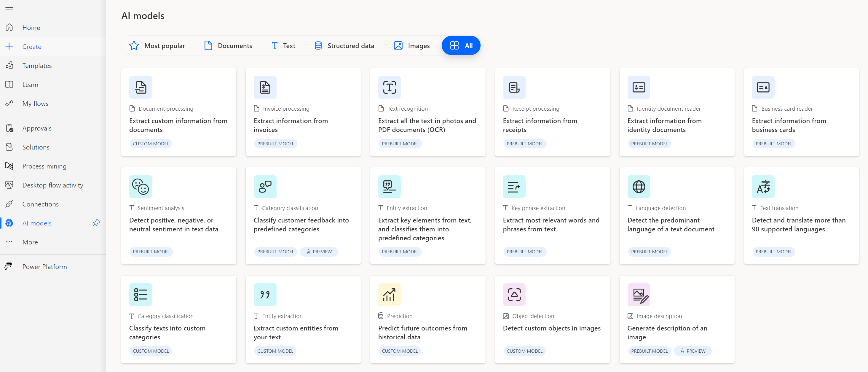
Task: Select the Documents filter tab
Action: 228,45
